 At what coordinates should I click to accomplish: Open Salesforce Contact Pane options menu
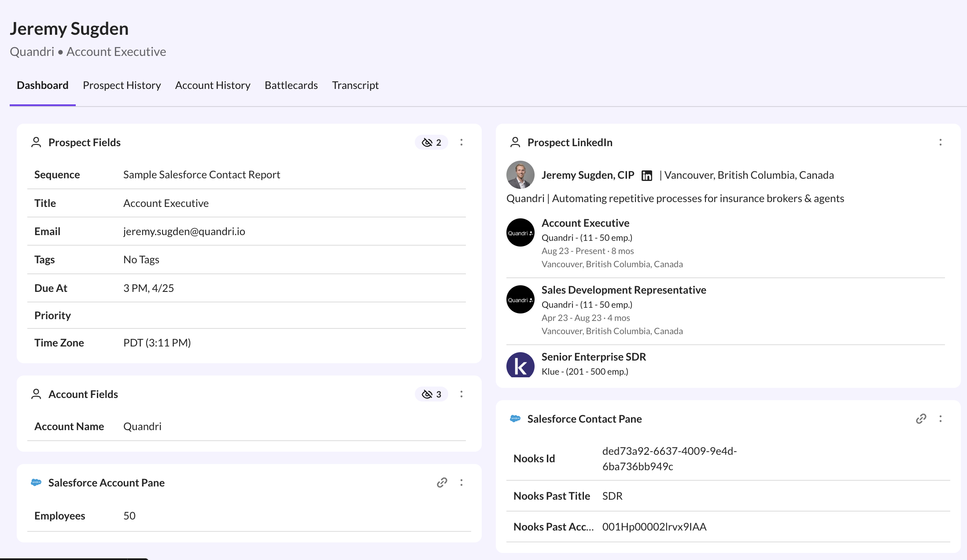pyautogui.click(x=941, y=419)
